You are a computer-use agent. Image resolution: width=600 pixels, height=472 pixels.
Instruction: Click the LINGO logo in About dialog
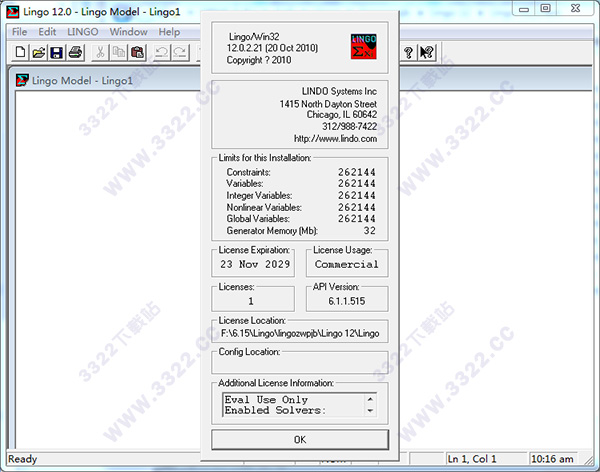(364, 47)
